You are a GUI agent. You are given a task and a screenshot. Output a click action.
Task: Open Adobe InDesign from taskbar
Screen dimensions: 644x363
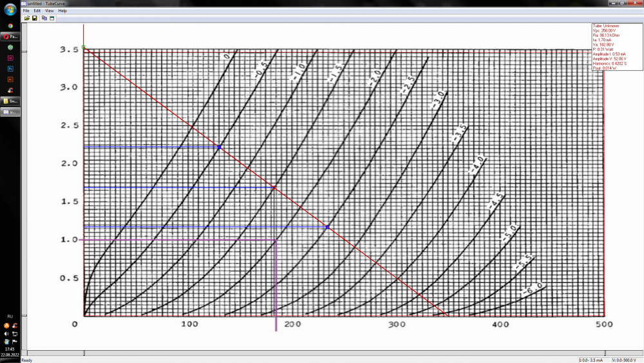(x=10, y=58)
